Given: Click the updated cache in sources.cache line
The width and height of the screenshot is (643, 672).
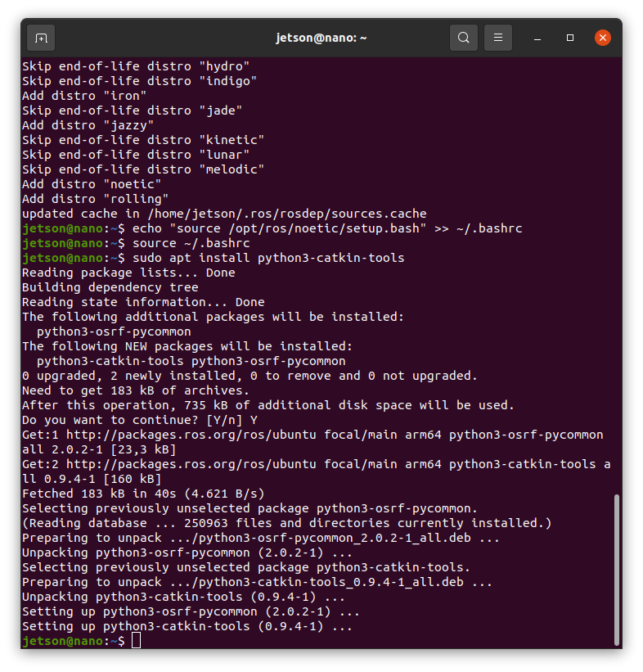Looking at the screenshot, I should [x=224, y=214].
